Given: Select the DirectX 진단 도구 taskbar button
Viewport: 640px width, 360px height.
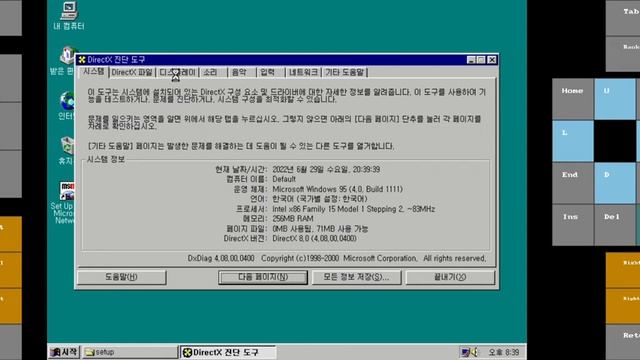Looking at the screenshot, I should (228, 352).
